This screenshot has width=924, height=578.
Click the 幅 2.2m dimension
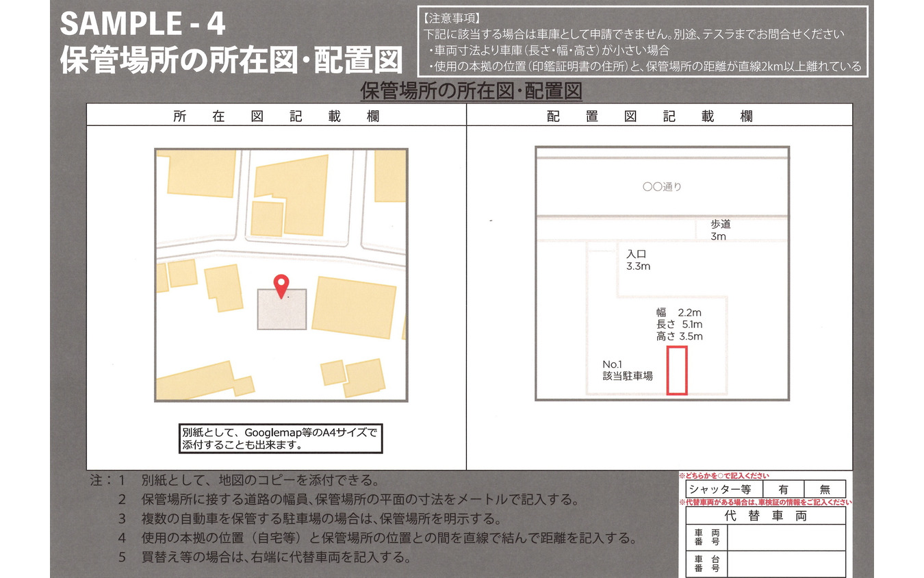coord(679,312)
